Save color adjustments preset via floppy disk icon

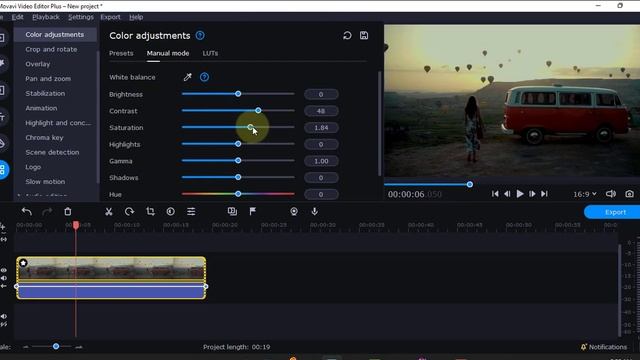(x=364, y=36)
